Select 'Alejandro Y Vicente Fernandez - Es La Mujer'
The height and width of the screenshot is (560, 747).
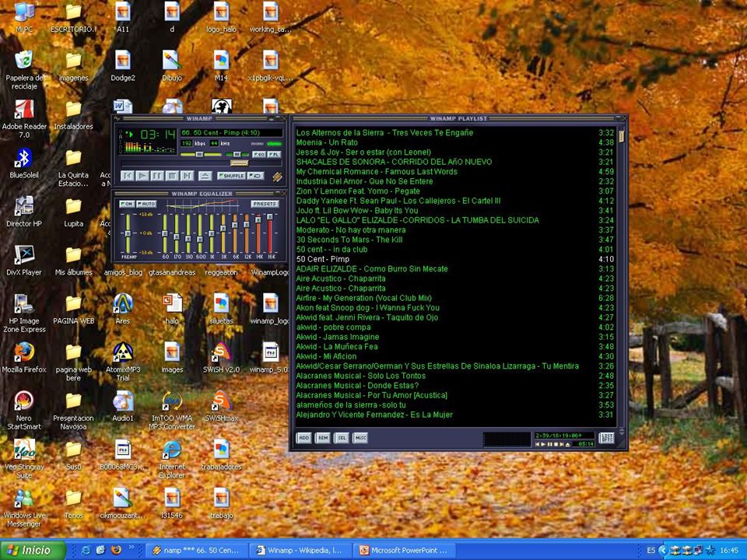tap(455, 415)
